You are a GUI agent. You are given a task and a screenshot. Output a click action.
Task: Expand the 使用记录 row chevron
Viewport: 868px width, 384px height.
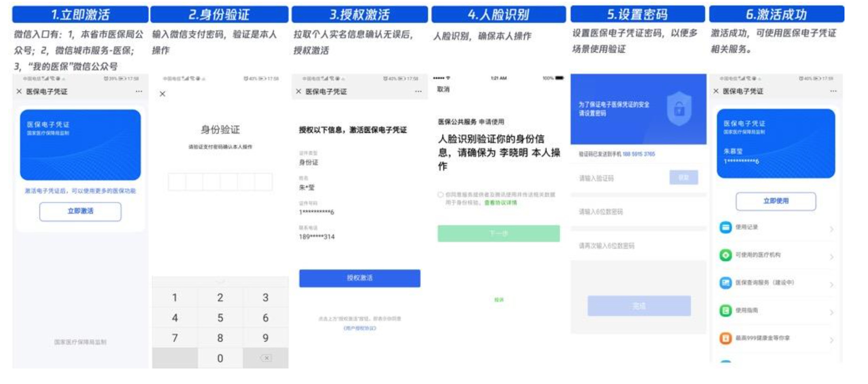coord(831,229)
